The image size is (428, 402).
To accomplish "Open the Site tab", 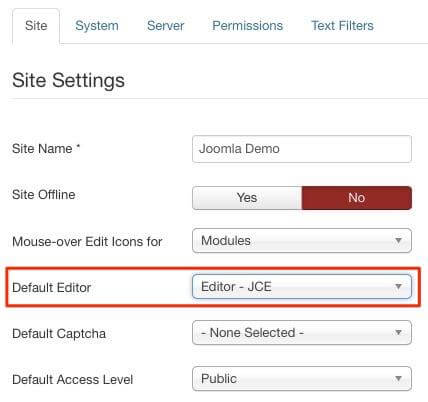I will point(36,26).
